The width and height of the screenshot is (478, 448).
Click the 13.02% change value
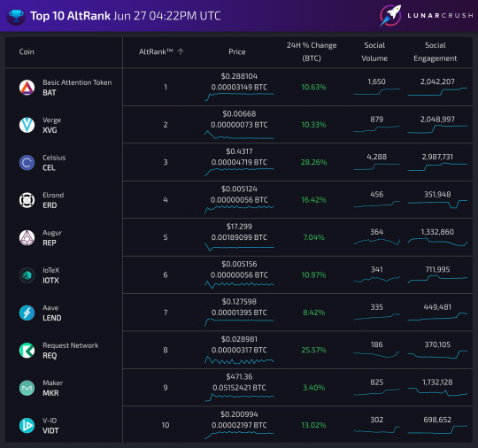pos(313,425)
